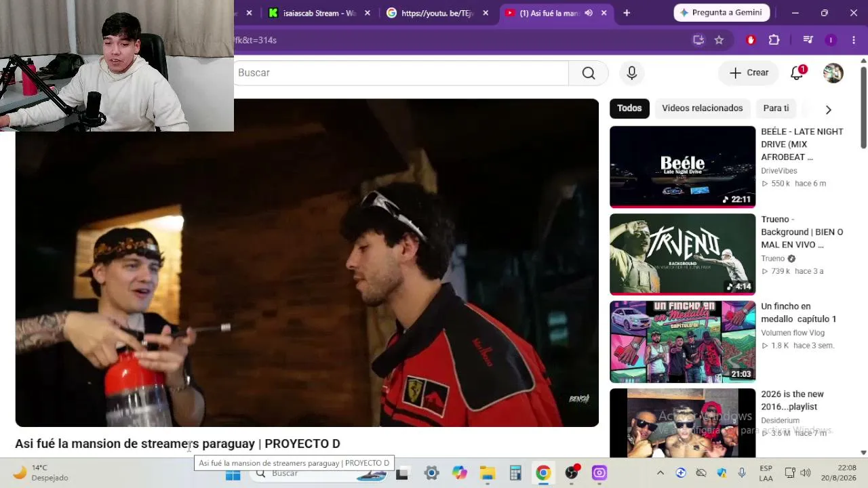Select the 'Para ti' filter chip
Image resolution: width=868 pixels, height=488 pixels.
pyautogui.click(x=776, y=108)
